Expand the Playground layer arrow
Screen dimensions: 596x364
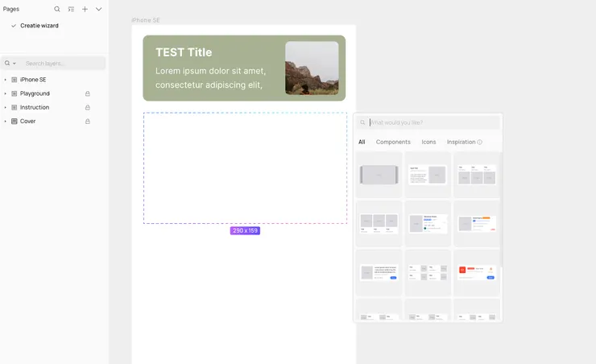(5, 93)
